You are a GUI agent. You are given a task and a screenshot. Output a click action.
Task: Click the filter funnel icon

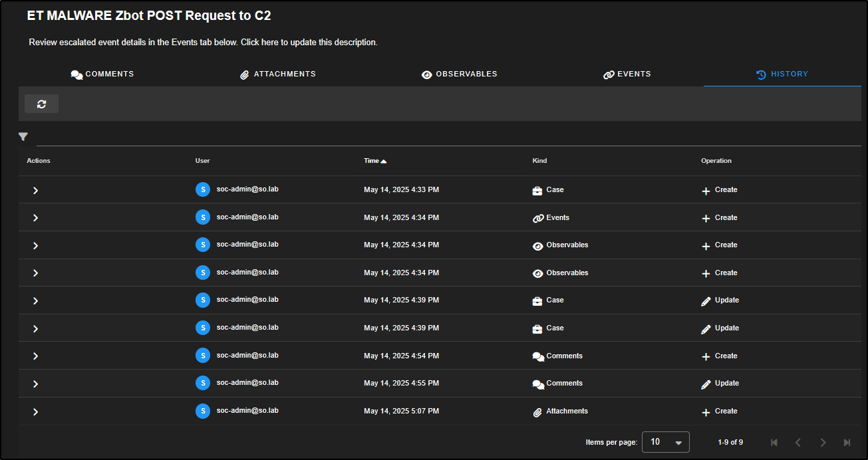point(23,137)
